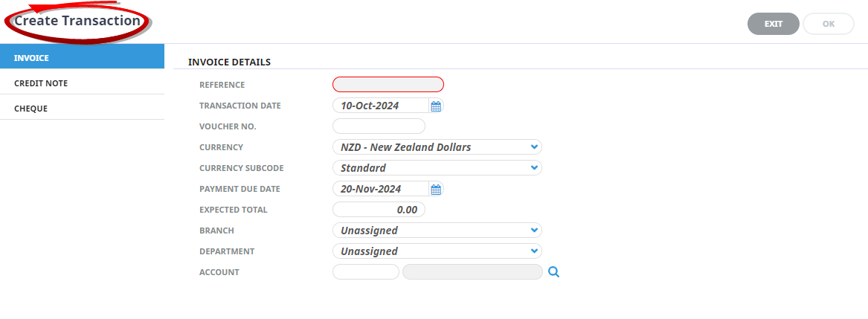
Task: Open the Transaction Date calendar picker
Action: 436,106
